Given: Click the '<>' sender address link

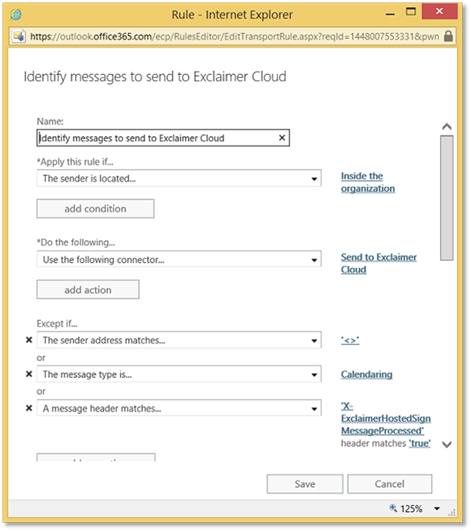Looking at the screenshot, I should click(x=350, y=340).
